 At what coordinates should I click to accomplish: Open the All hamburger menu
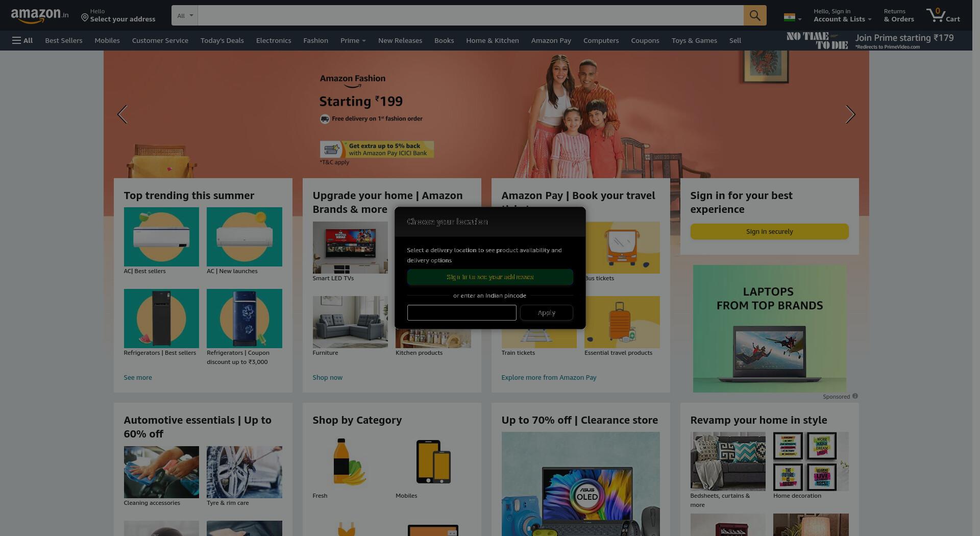[22, 40]
